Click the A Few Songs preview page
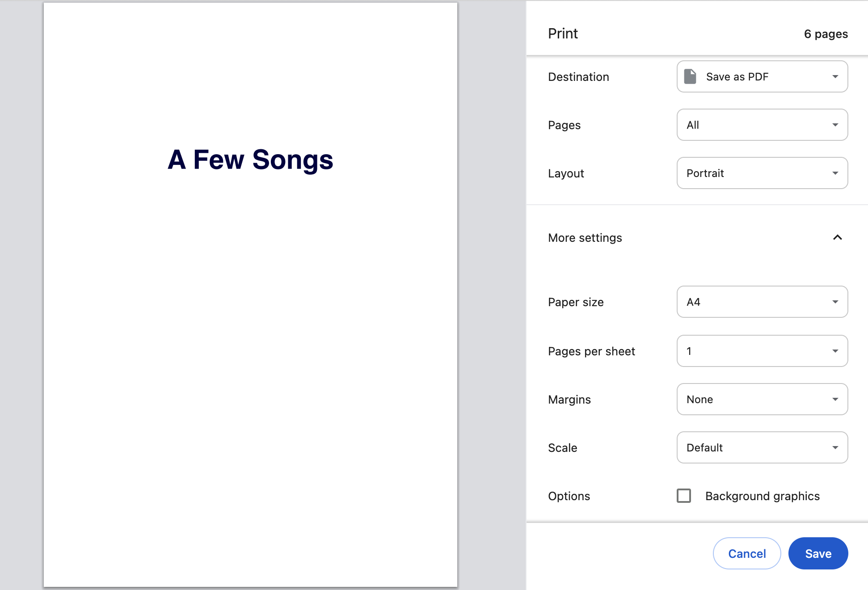 click(250, 295)
